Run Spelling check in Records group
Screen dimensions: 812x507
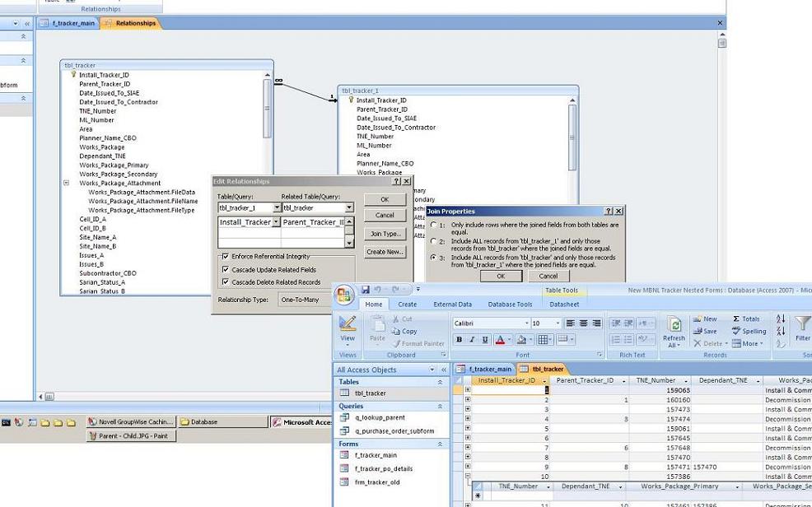tap(749, 331)
